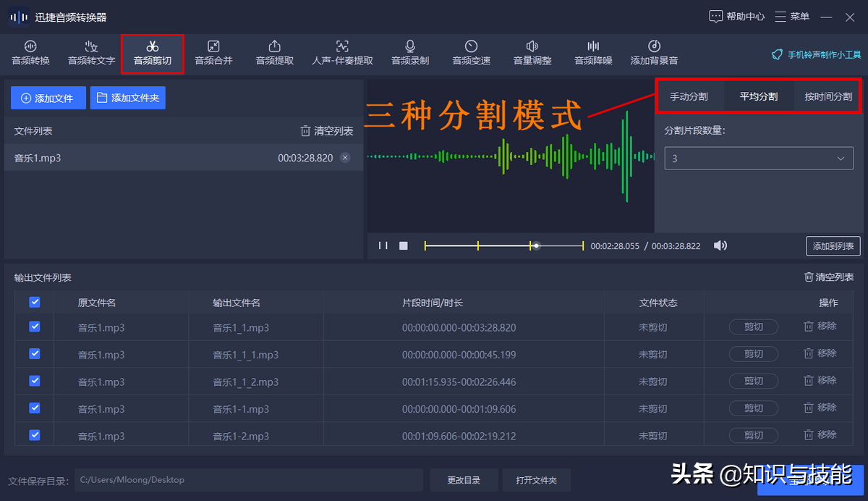Open the 菜单 hamburger menu
The height and width of the screenshot is (501, 868).
pyautogui.click(x=792, y=17)
